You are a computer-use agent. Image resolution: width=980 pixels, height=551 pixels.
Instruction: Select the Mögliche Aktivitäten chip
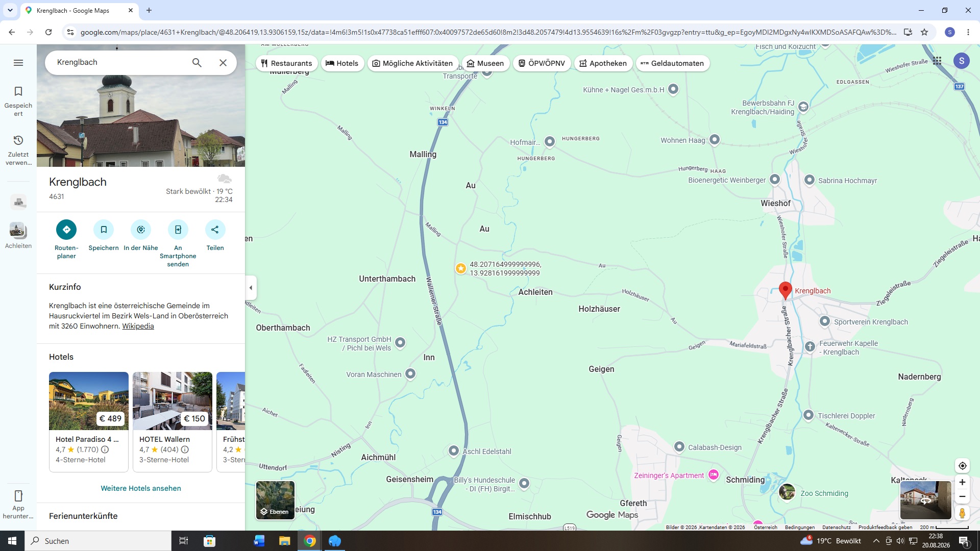[x=412, y=63]
